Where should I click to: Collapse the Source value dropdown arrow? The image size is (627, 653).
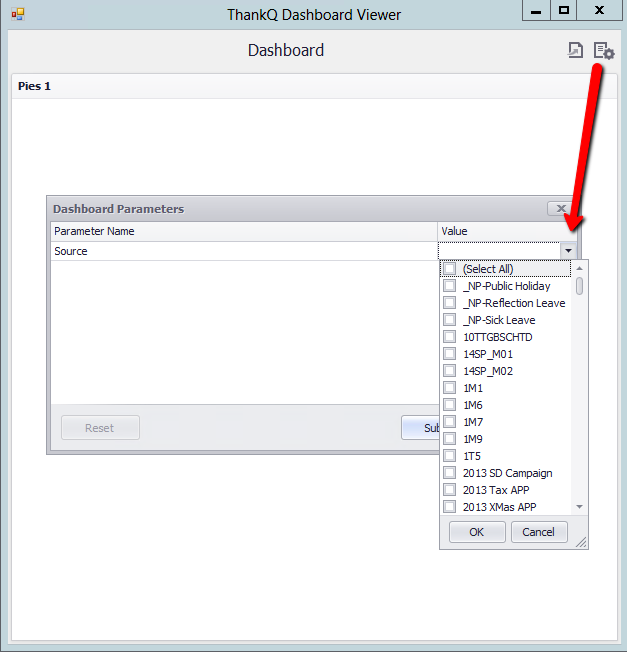tap(568, 251)
